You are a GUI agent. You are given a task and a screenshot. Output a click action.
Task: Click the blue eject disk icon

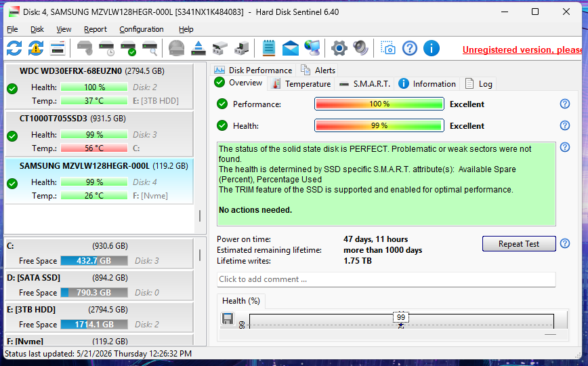pyautogui.click(x=198, y=48)
